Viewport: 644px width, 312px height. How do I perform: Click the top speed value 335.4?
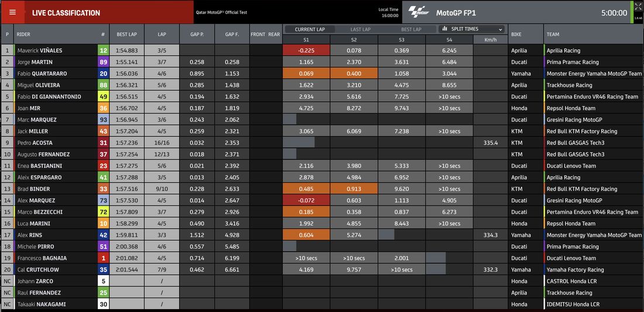coord(491,143)
